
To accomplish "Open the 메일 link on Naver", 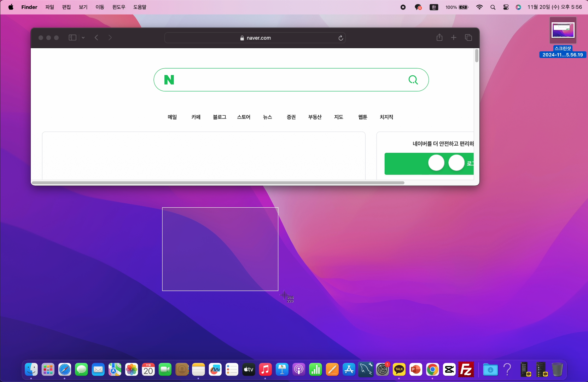I will 172,117.
